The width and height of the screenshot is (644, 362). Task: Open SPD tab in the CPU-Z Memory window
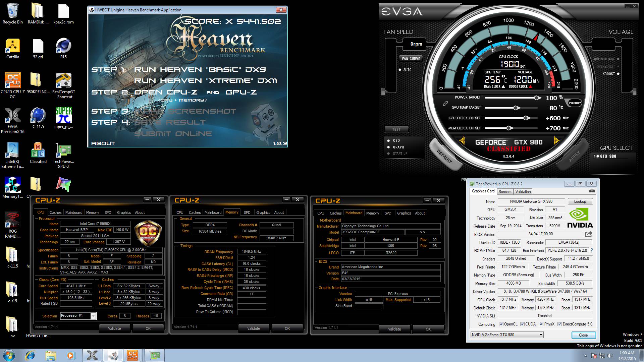247,213
